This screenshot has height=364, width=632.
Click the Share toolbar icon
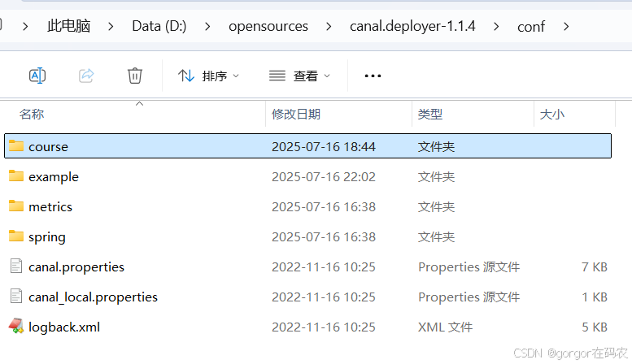(x=86, y=76)
